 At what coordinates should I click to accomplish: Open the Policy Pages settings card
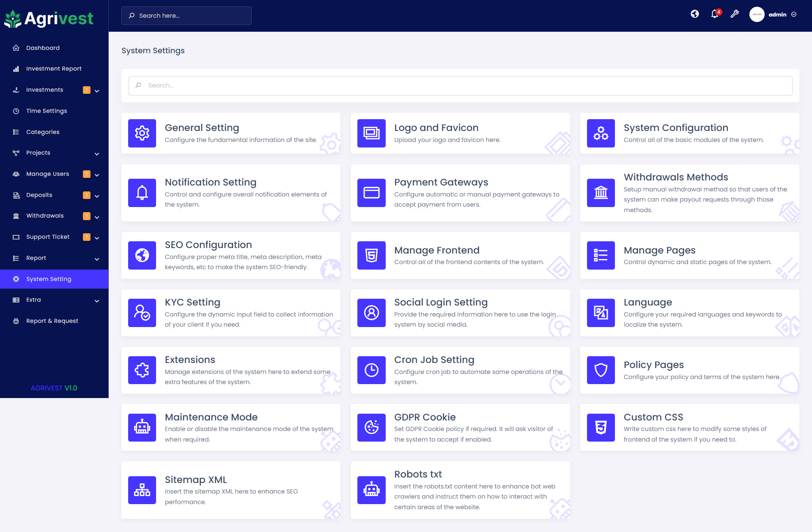[690, 370]
